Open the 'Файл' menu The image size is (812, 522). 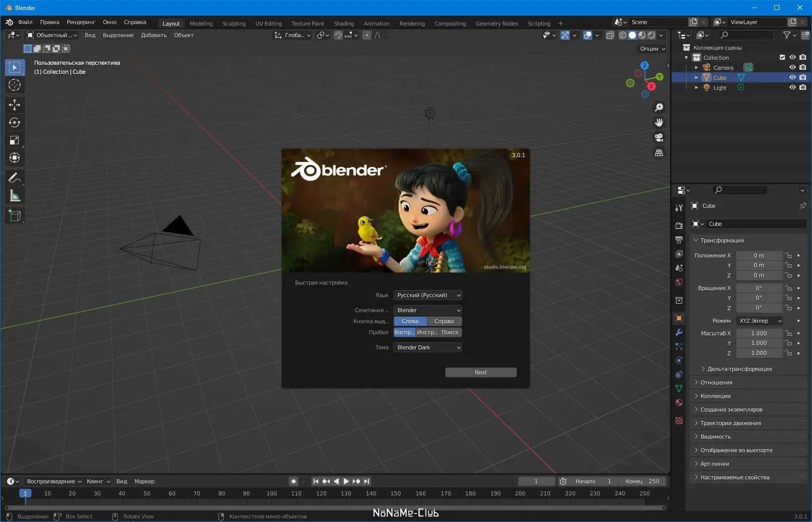tap(25, 22)
